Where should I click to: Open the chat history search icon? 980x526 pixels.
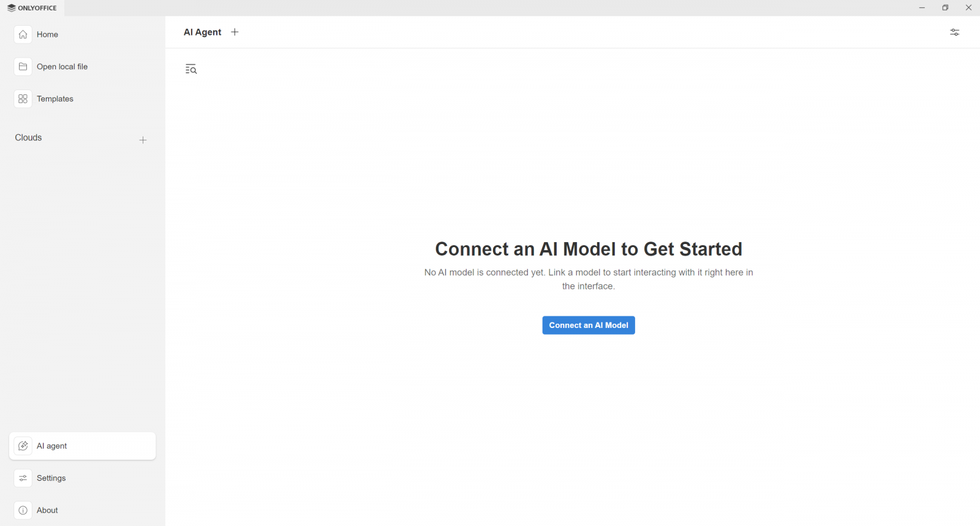coord(191,69)
